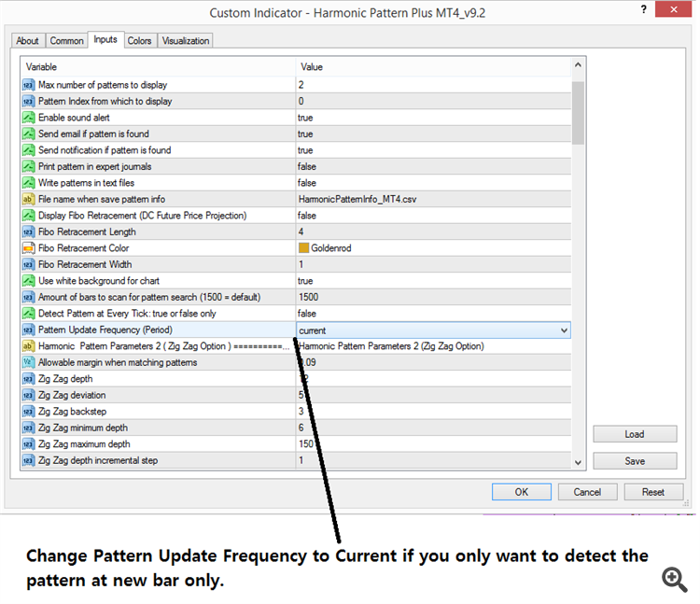
Task: Click the bool icon for Send notification row
Action: (x=28, y=150)
